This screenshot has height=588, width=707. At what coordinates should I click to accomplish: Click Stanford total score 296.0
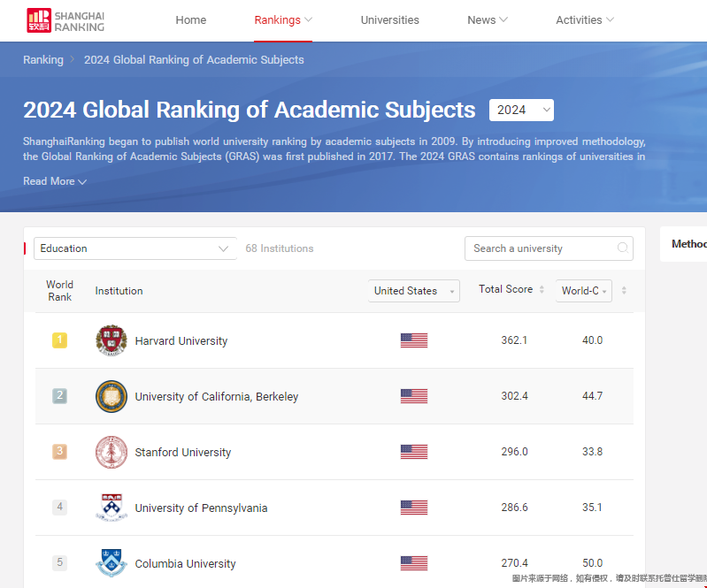click(x=514, y=452)
